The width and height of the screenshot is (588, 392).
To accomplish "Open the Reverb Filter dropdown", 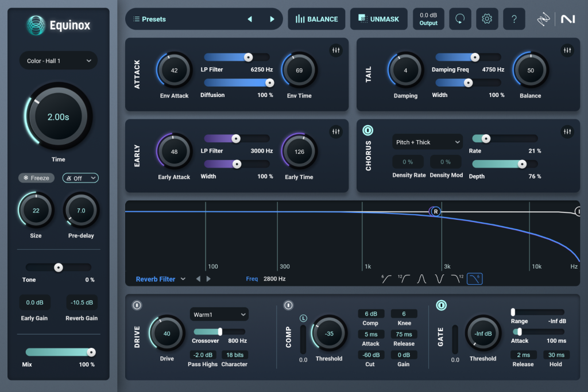I will pos(156,278).
